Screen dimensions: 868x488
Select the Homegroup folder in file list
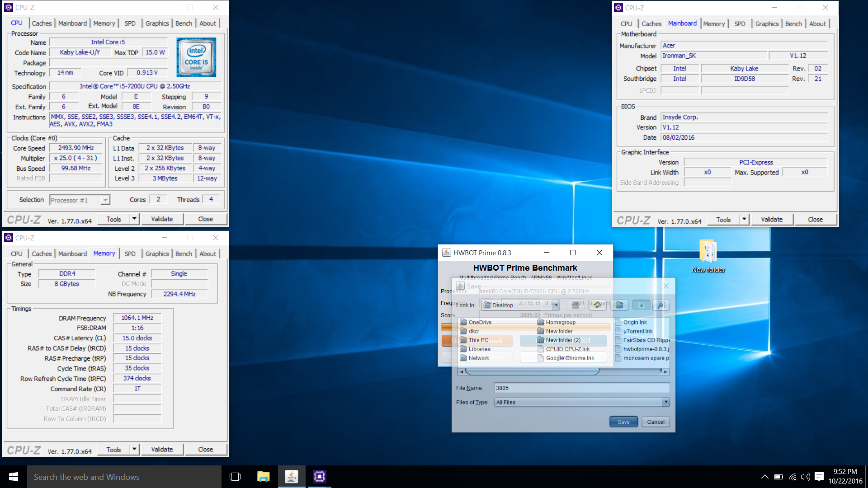click(557, 322)
